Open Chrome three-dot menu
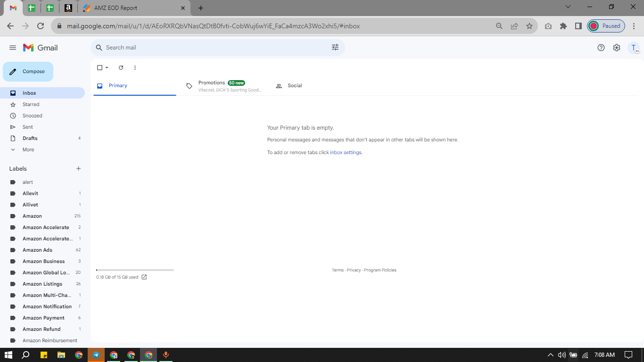644x362 pixels. 635,26
